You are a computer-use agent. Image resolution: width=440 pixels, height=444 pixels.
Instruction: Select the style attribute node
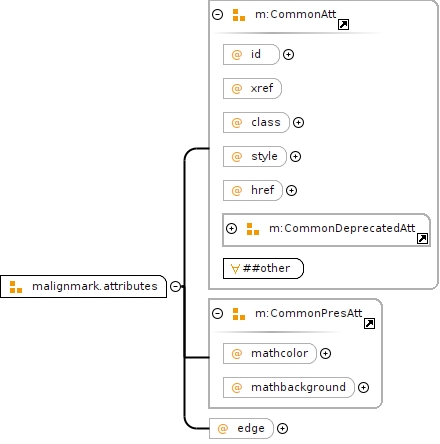click(x=255, y=156)
